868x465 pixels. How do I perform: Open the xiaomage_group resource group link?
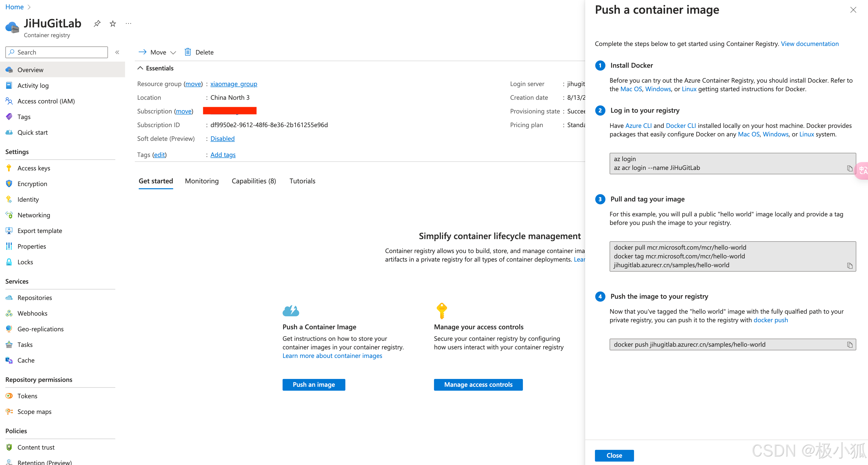[x=234, y=84]
